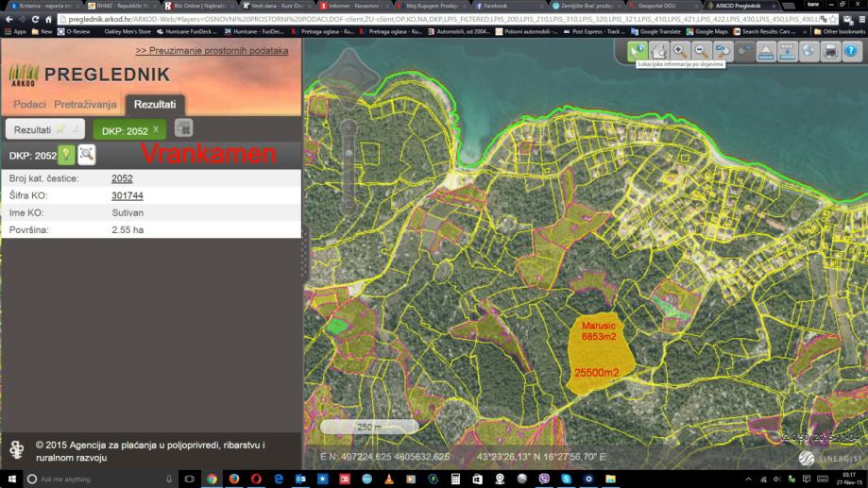Click the measure distance ruler tool

coord(766,51)
